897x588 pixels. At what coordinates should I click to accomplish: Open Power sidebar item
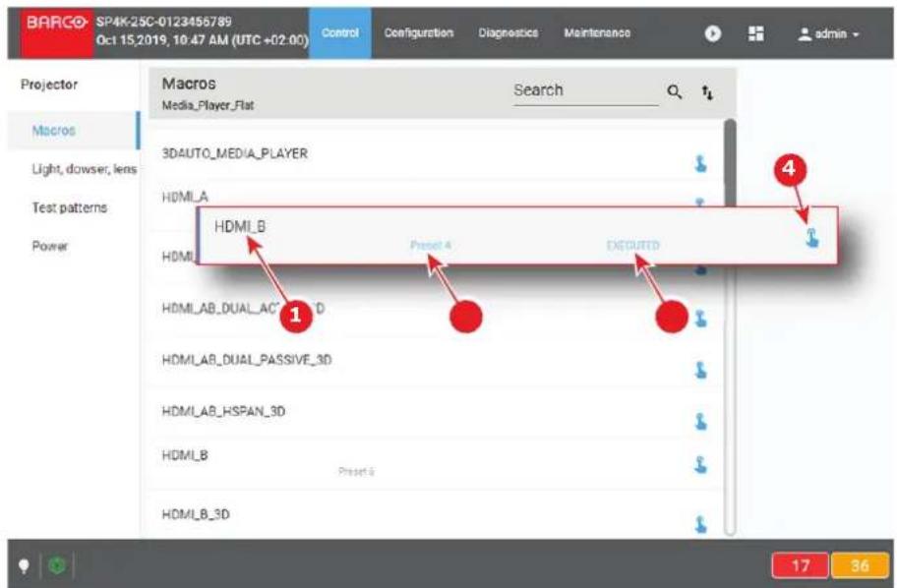click(50, 246)
